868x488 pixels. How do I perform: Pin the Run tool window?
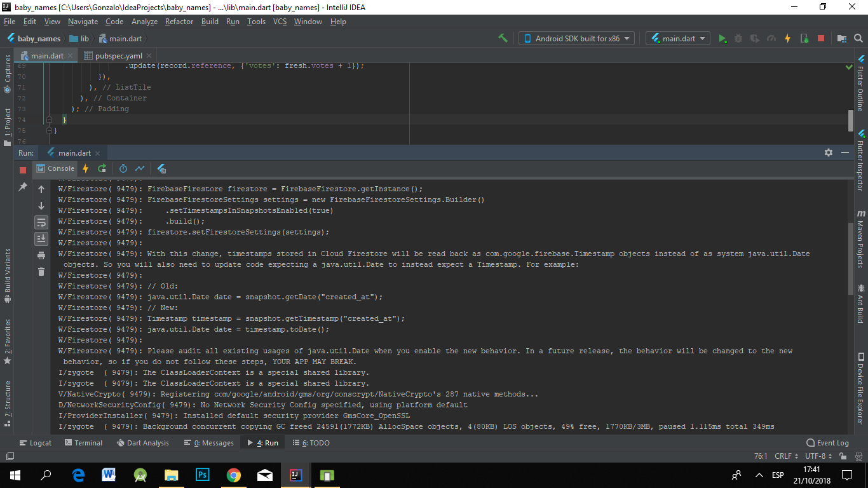[22, 187]
